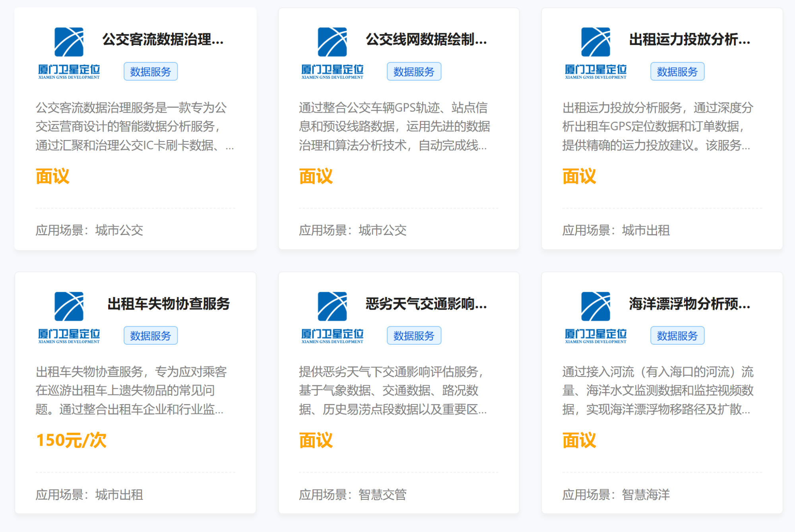795x532 pixels.
Task: Click 应用场景：智慧海洋 label
Action: pyautogui.click(x=616, y=495)
